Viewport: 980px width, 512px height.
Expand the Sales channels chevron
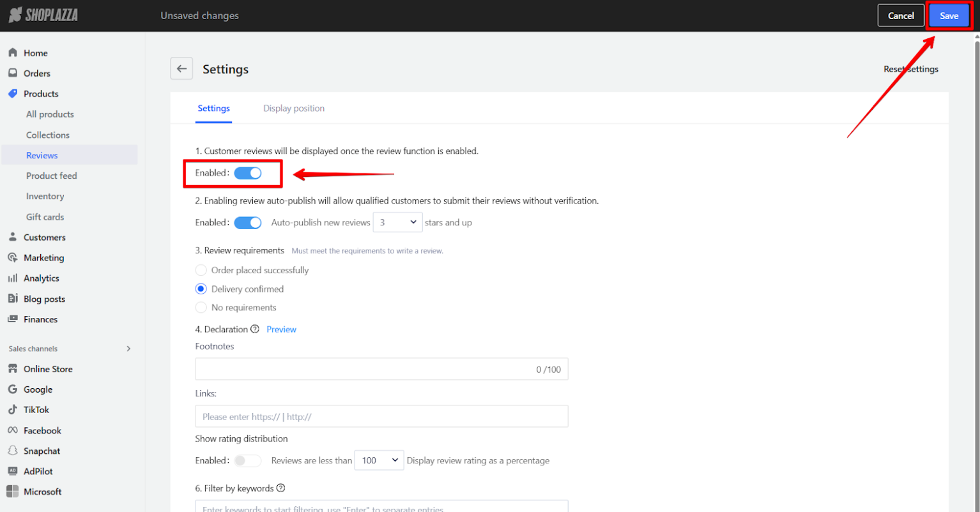128,349
